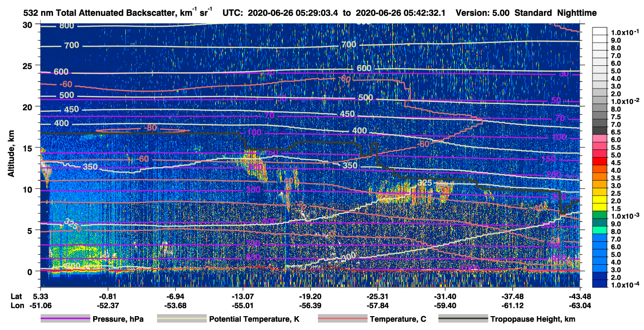Screen dimensions: 644x330
Task: Select the 'Tropopause Height, km' legend label
Action: click(533, 320)
